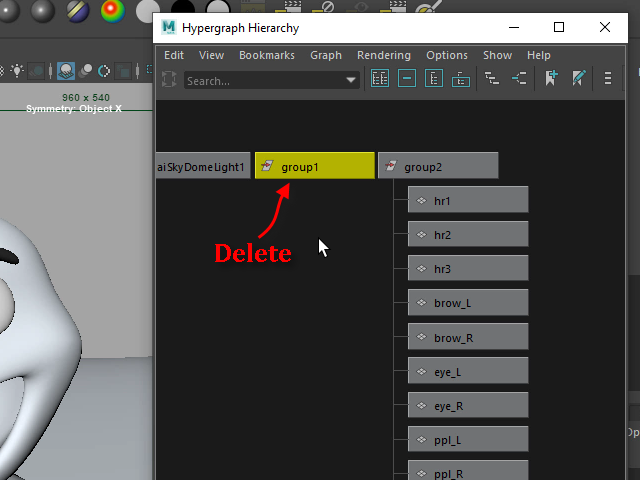Open the Bookmarks menu

click(x=267, y=55)
